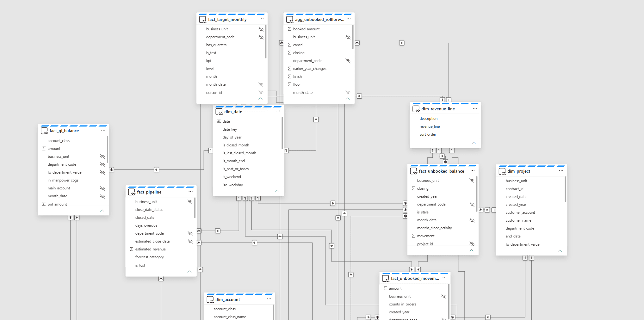Open more options for dim_revenue_line table
Screen dimensions: 644x320
click(x=475, y=108)
